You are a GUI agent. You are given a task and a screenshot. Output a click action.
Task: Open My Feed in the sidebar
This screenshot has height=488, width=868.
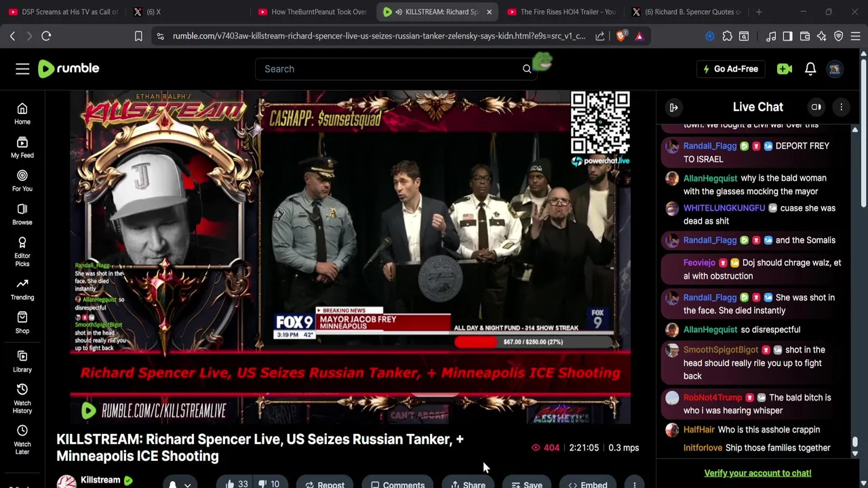22,147
